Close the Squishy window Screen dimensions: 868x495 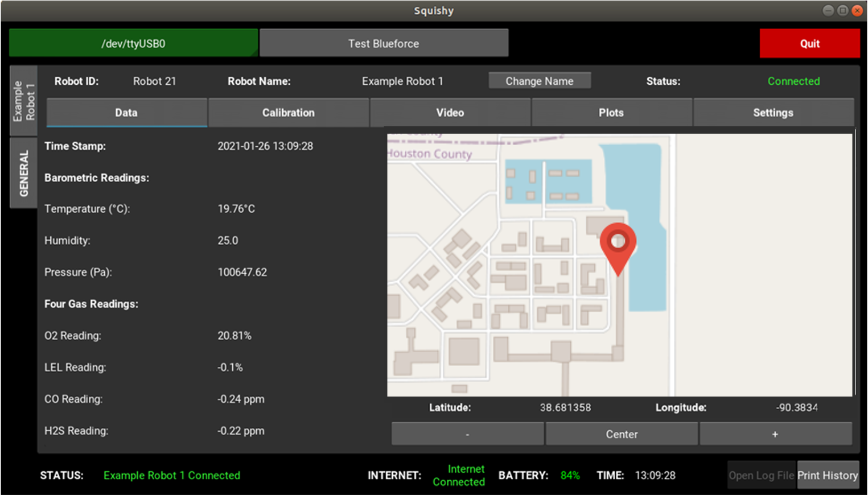pos(857,10)
